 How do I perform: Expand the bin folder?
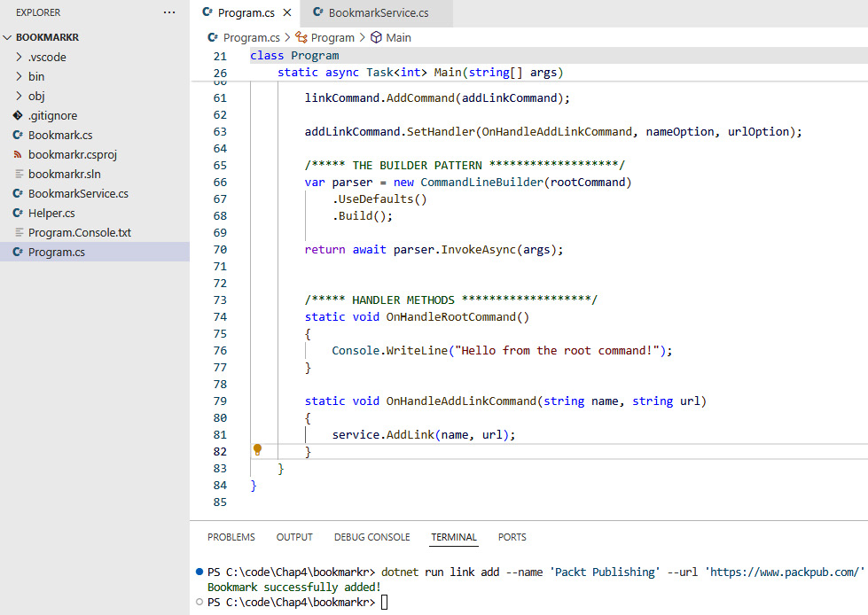pos(18,76)
